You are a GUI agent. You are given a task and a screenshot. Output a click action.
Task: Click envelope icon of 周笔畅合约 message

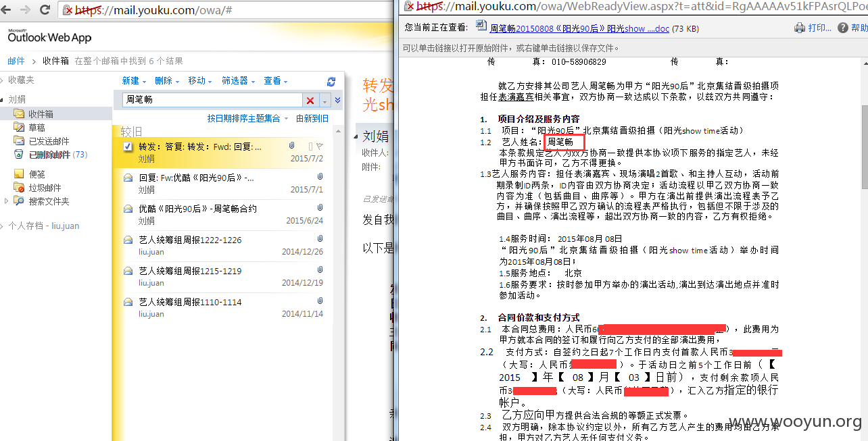(x=128, y=209)
